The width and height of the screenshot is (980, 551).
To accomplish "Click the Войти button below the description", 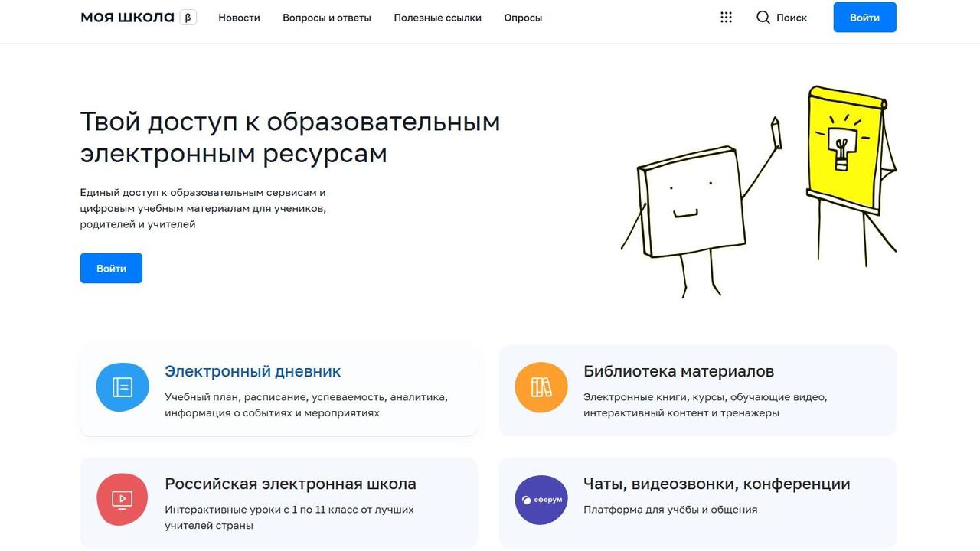I will (111, 268).
